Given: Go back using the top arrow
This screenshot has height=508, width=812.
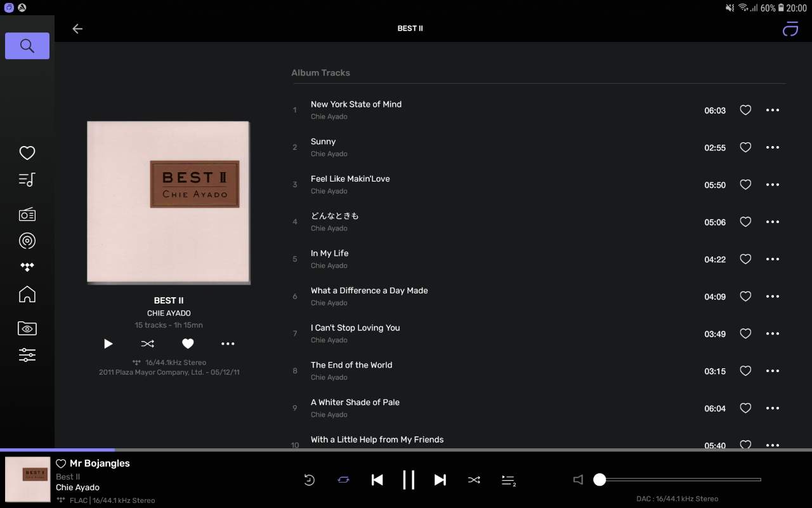Looking at the screenshot, I should click(77, 29).
